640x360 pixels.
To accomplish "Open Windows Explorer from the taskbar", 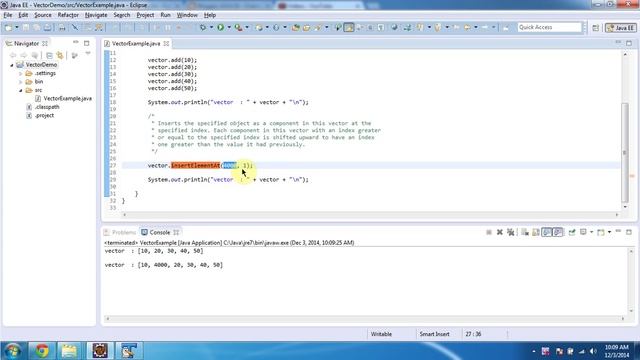I will 70,351.
